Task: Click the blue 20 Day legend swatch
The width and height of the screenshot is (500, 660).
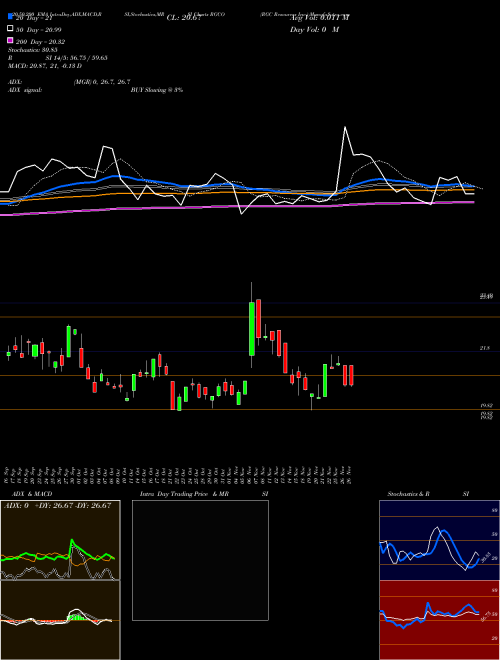Action: pyautogui.click(x=10, y=17)
